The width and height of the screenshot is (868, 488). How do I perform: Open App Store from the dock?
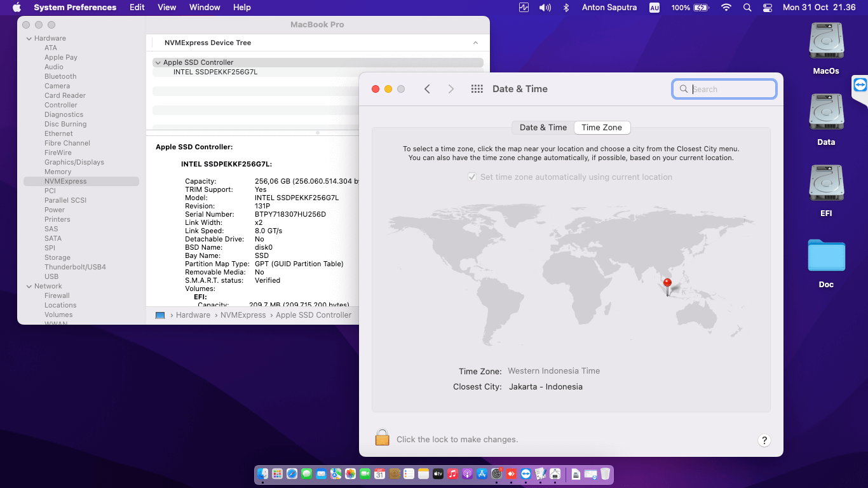click(x=482, y=473)
